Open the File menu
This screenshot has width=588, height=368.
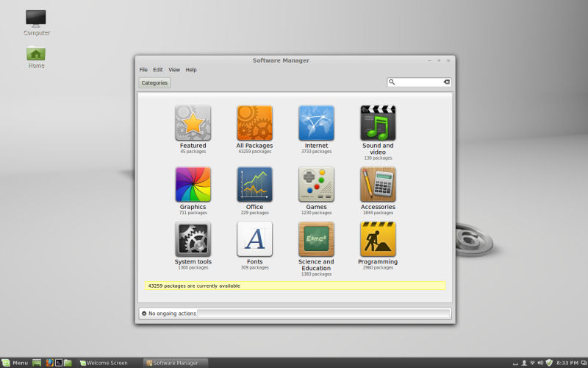coord(143,70)
